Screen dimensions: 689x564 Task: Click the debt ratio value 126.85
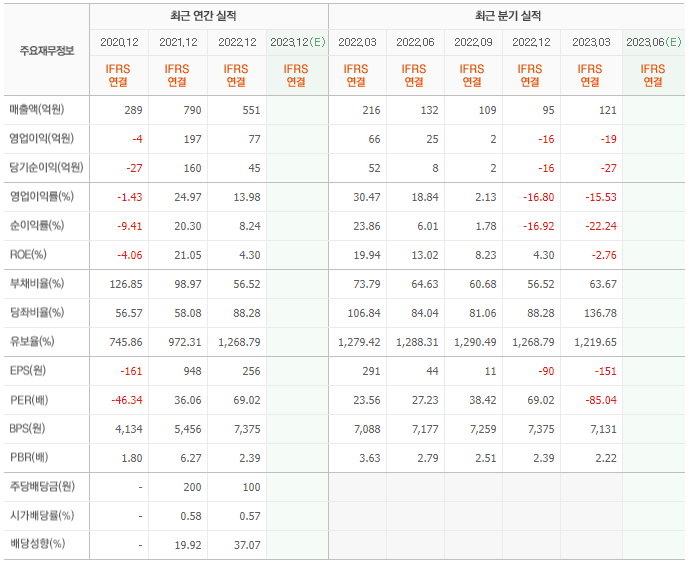[126, 284]
